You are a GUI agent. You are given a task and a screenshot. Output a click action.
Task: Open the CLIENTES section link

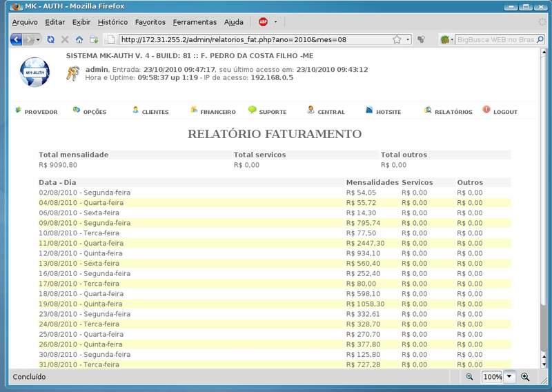[x=155, y=112]
